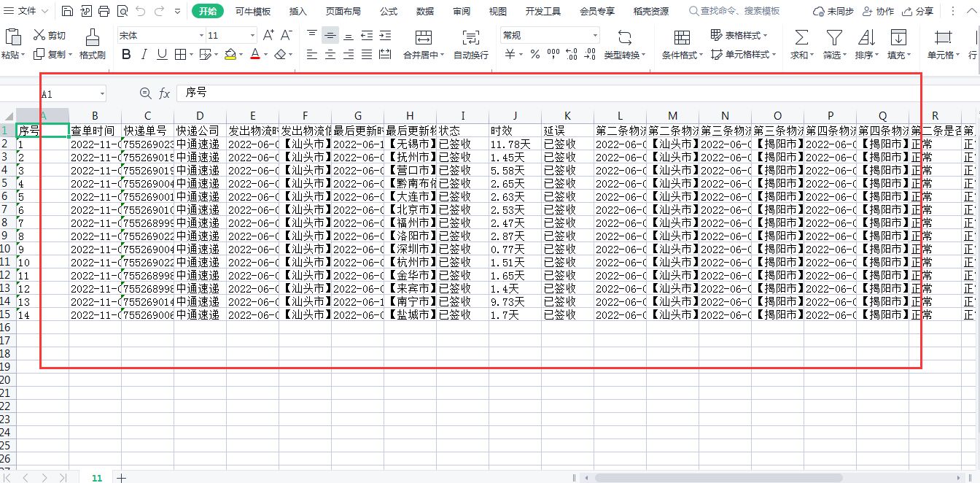Cut the selection with 剪切
Image resolution: width=980 pixels, height=483 pixels.
click(50, 36)
